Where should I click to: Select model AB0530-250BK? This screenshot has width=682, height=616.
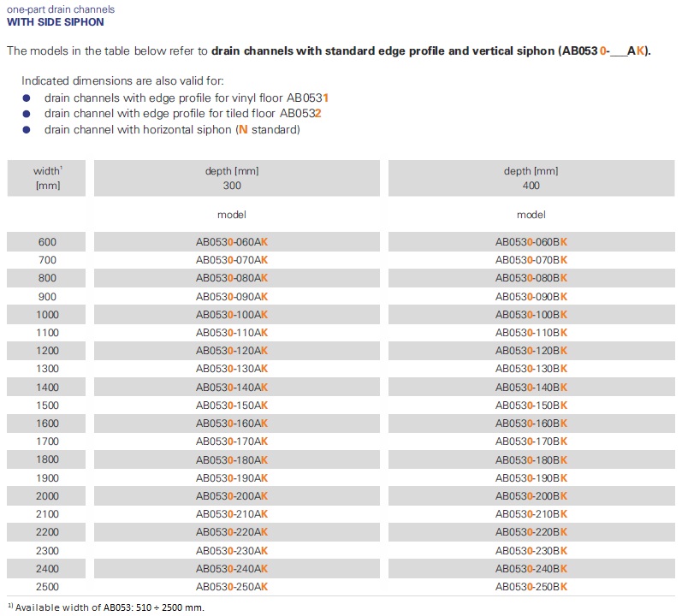pos(531,586)
